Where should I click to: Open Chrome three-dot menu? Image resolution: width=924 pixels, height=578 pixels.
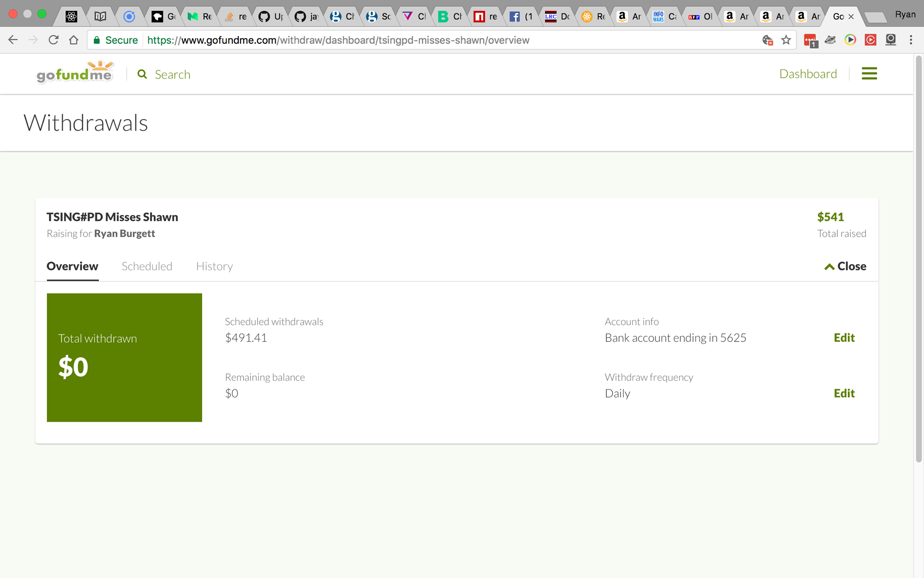coord(911,40)
